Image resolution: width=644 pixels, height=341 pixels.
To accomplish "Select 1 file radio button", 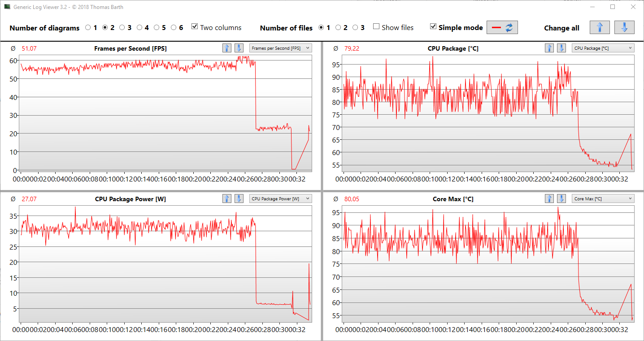I will tap(321, 28).
